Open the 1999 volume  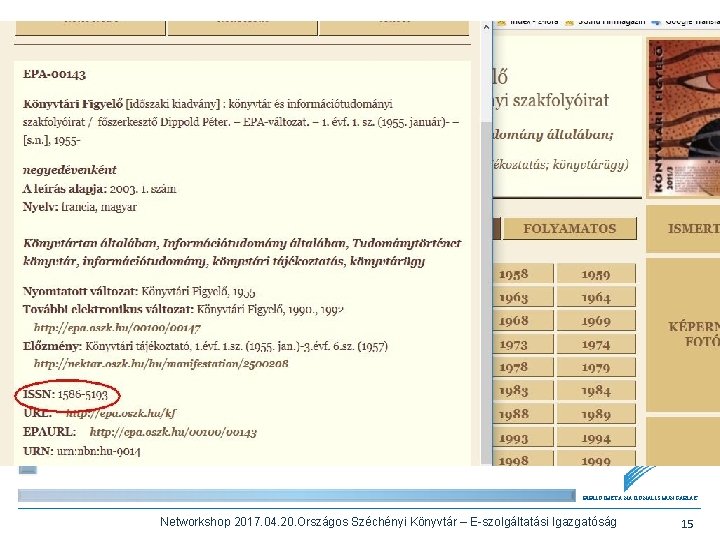pos(596,459)
